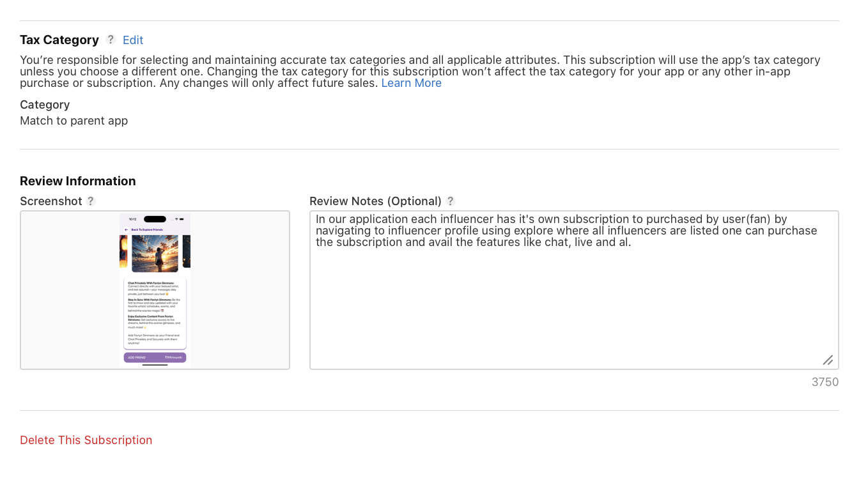Click the battery icon in phone preview
The width and height of the screenshot is (868, 492).
(x=183, y=219)
